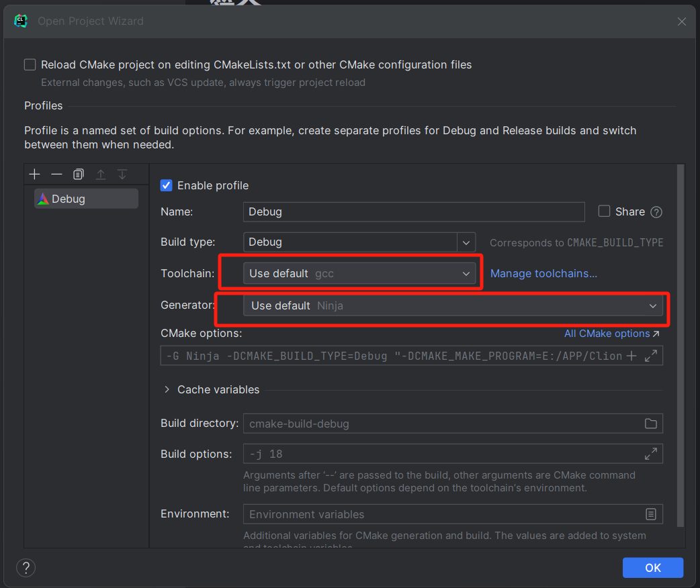Click the CLion logo in title bar
The image size is (700, 588).
21,21
